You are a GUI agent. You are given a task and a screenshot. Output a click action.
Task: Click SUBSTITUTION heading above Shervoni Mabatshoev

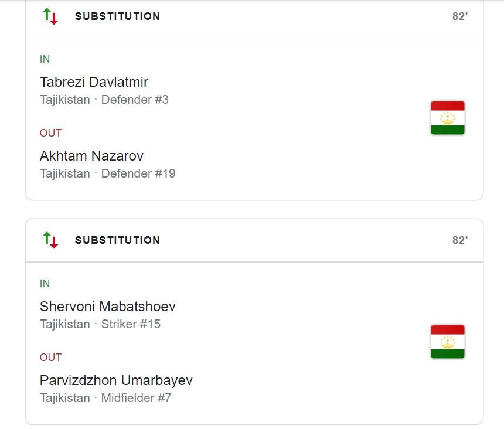click(117, 240)
